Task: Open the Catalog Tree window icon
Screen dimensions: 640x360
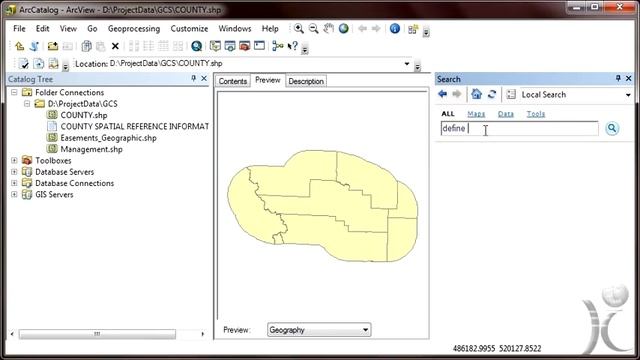Action: pyautogui.click(x=215, y=46)
